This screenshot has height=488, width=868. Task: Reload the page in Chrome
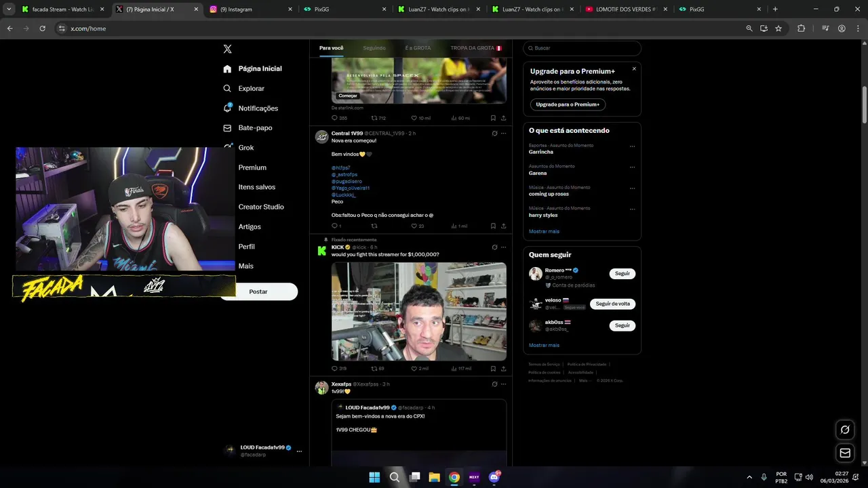pos(42,28)
